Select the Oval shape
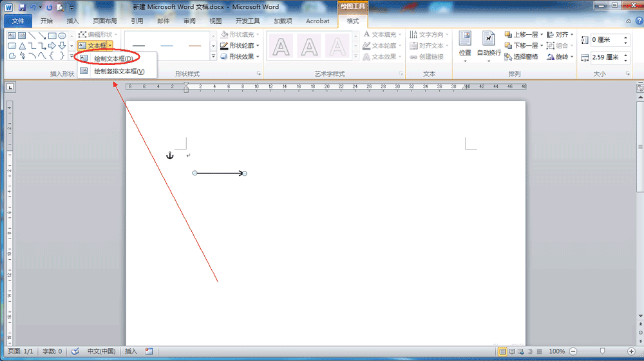The image size is (644, 361). click(62, 35)
